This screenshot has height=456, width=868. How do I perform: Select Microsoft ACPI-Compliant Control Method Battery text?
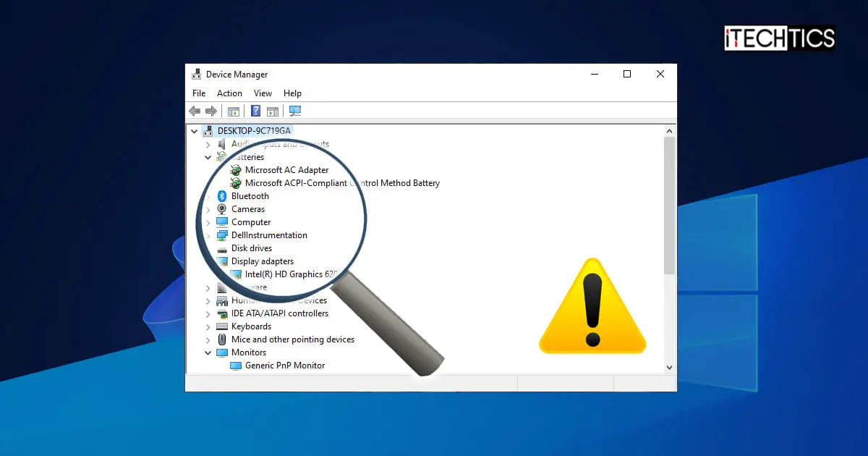tap(342, 183)
